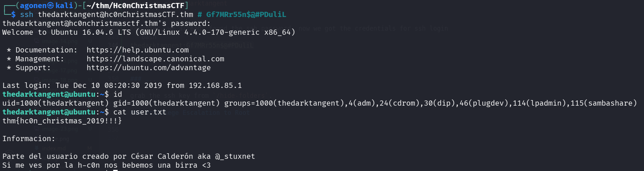Click the 'id' command text
Image resolution: width=644 pixels, height=171 pixels.
point(118,94)
